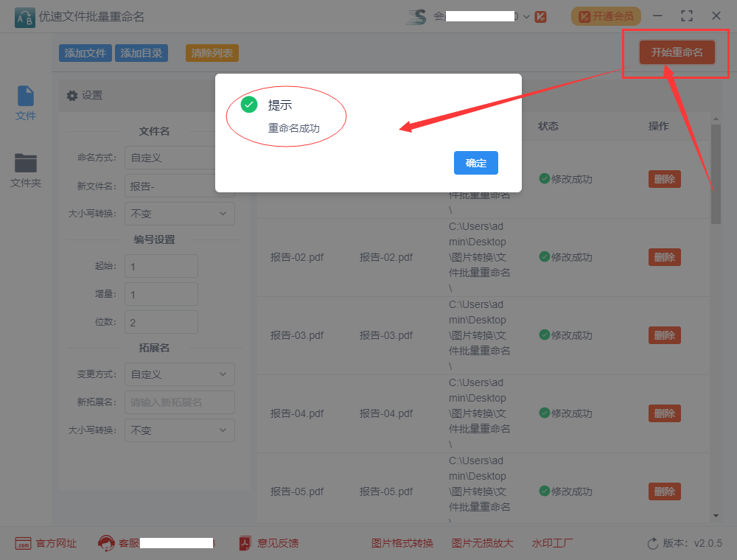The height and width of the screenshot is (560, 737).
Task: Click the app logo icon in title bar
Action: point(24,18)
